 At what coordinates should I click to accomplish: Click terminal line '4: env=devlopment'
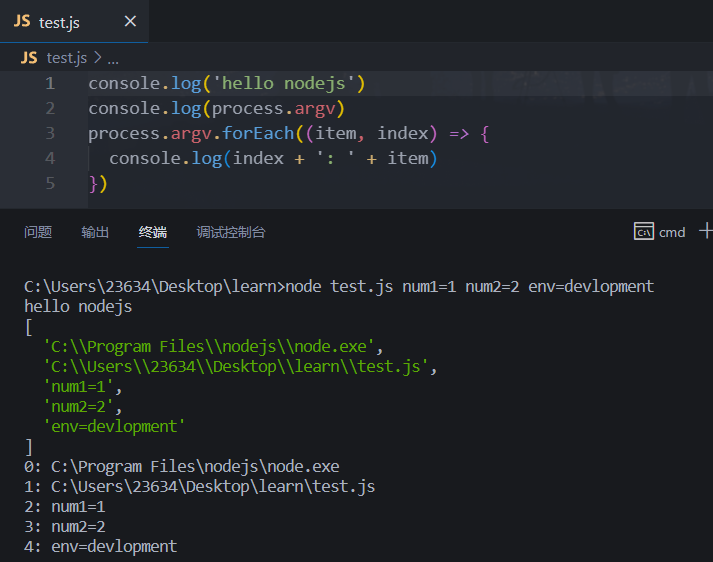coord(100,547)
